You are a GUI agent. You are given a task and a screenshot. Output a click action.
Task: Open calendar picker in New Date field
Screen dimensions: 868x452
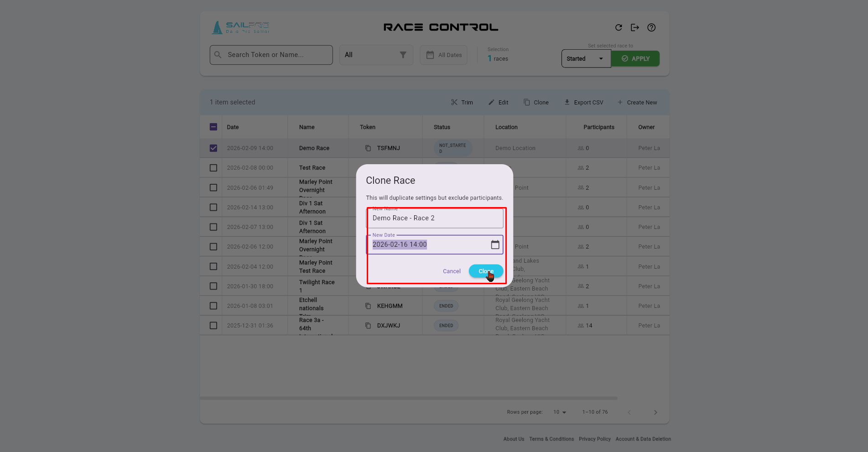(x=495, y=244)
